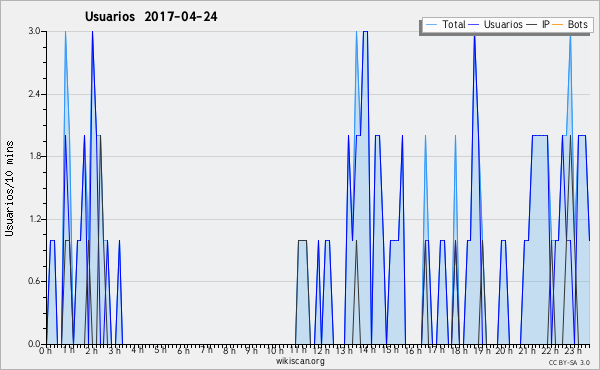Click the x-axis label '21 h'
The height and width of the screenshot is (370, 600).
(528, 351)
